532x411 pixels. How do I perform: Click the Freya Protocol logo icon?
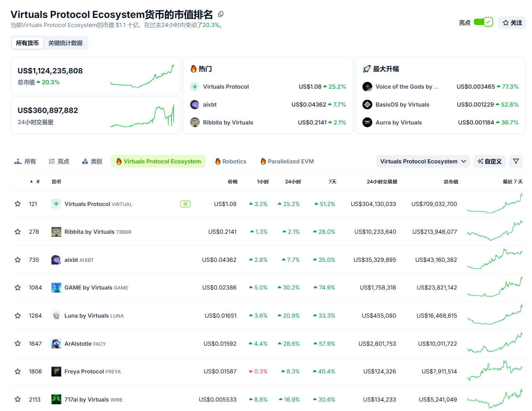(x=56, y=371)
